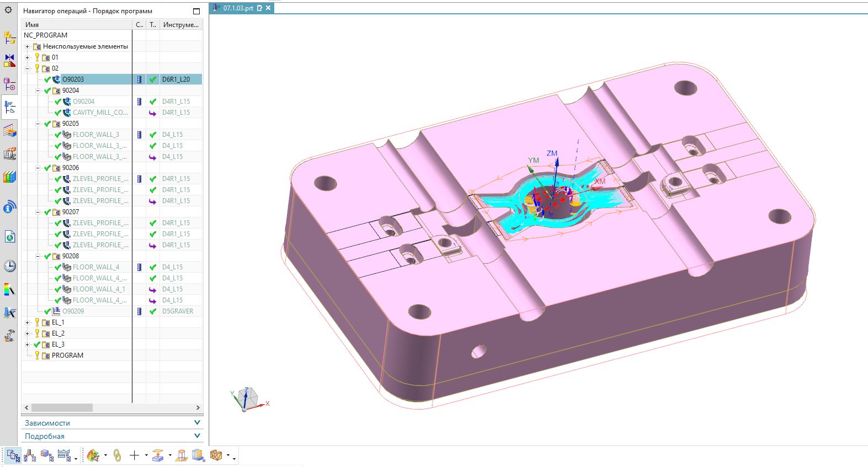Image resolution: width=868 pixels, height=467 pixels.
Task: Click the chain link toolbar icon
Action: tap(117, 455)
